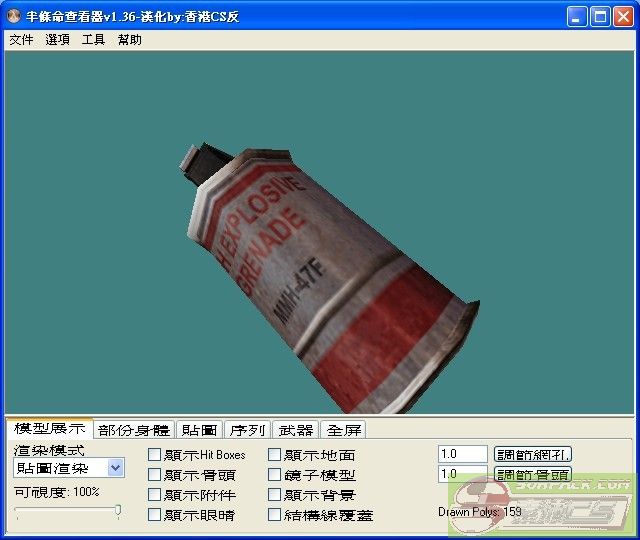Viewport: 640px width, 540px height.
Task: Minimize the model viewer window
Action: [576, 17]
